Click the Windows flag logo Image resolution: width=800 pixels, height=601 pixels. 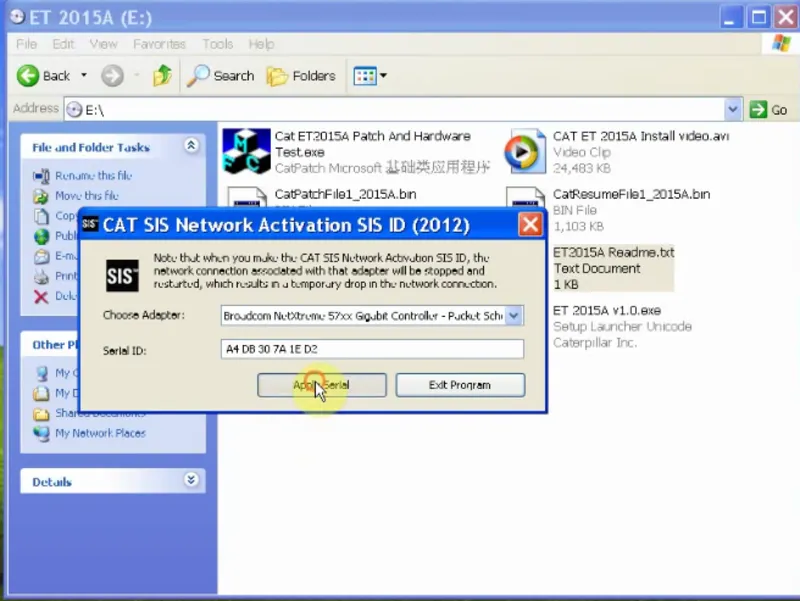tap(781, 43)
